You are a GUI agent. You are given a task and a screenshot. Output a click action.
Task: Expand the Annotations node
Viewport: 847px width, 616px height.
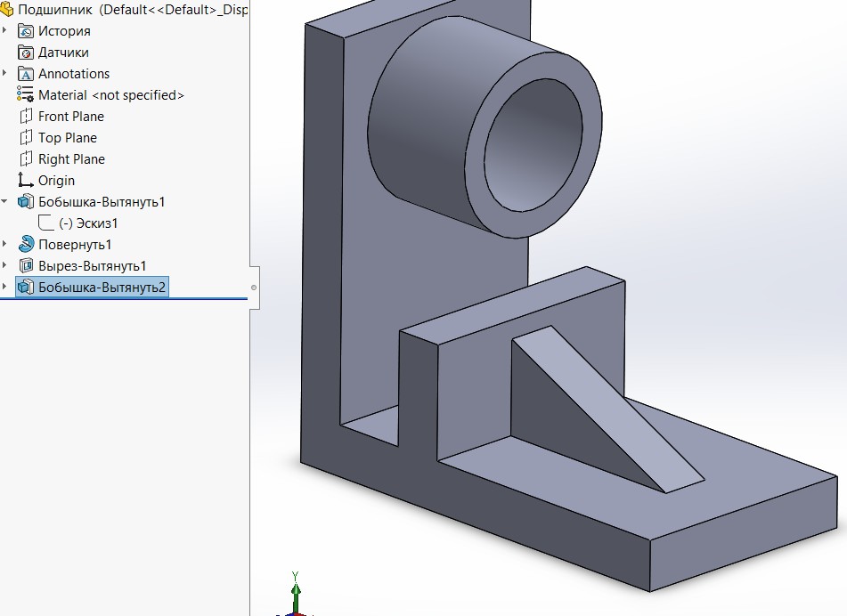(x=4, y=73)
